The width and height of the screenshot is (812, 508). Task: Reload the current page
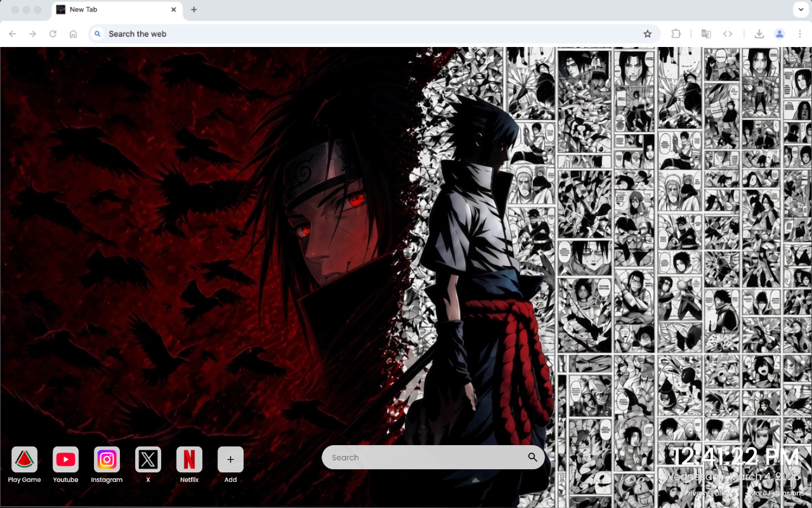53,34
